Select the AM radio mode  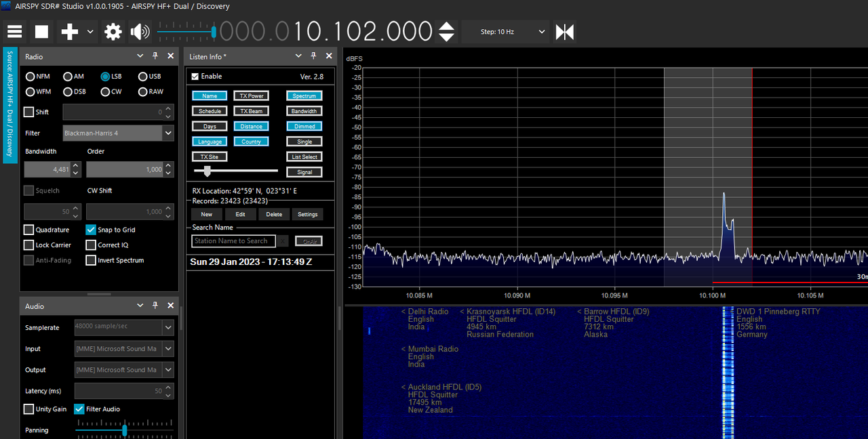click(x=74, y=77)
